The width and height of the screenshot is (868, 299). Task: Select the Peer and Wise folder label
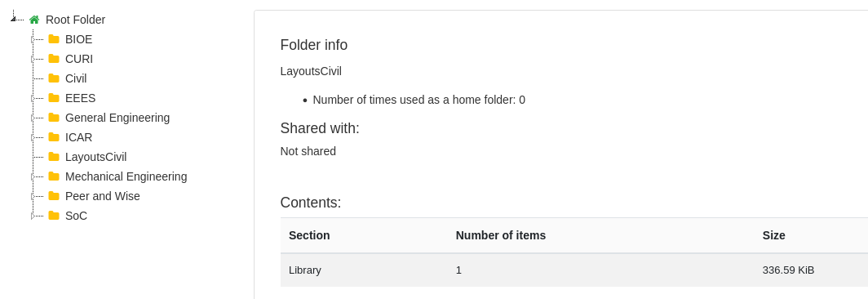(103, 196)
